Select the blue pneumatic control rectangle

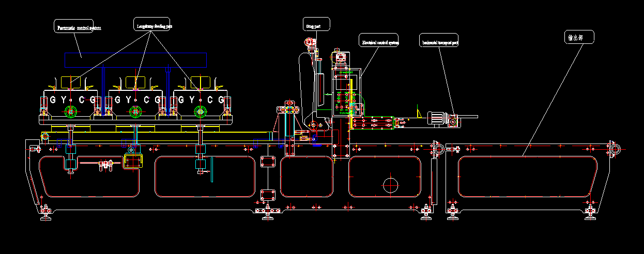coord(136,59)
